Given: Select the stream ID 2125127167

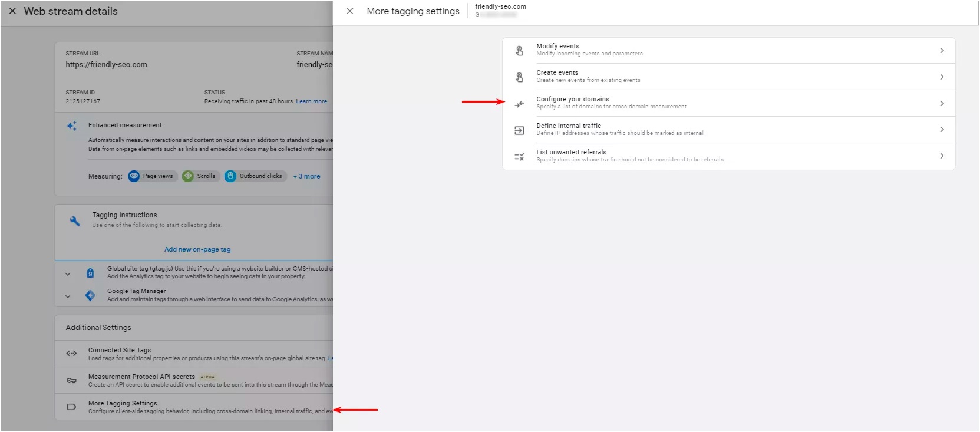Looking at the screenshot, I should tap(83, 101).
